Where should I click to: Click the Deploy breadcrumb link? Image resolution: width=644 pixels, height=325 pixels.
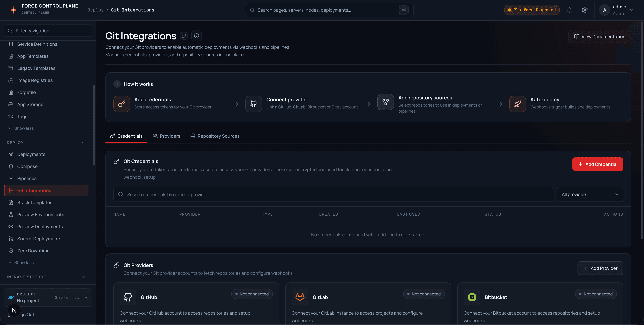pos(95,10)
